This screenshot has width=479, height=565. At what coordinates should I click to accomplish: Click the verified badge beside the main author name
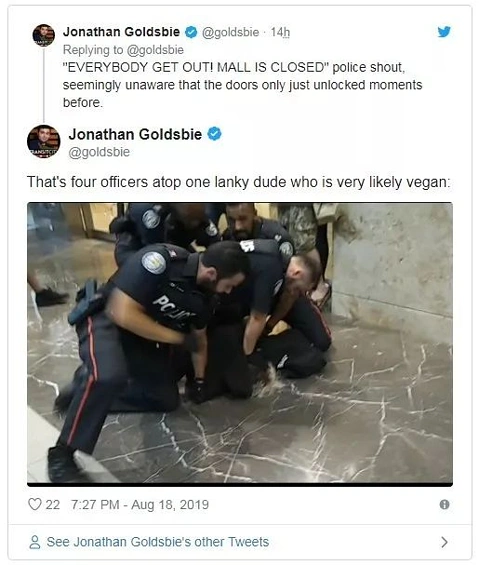pos(214,134)
